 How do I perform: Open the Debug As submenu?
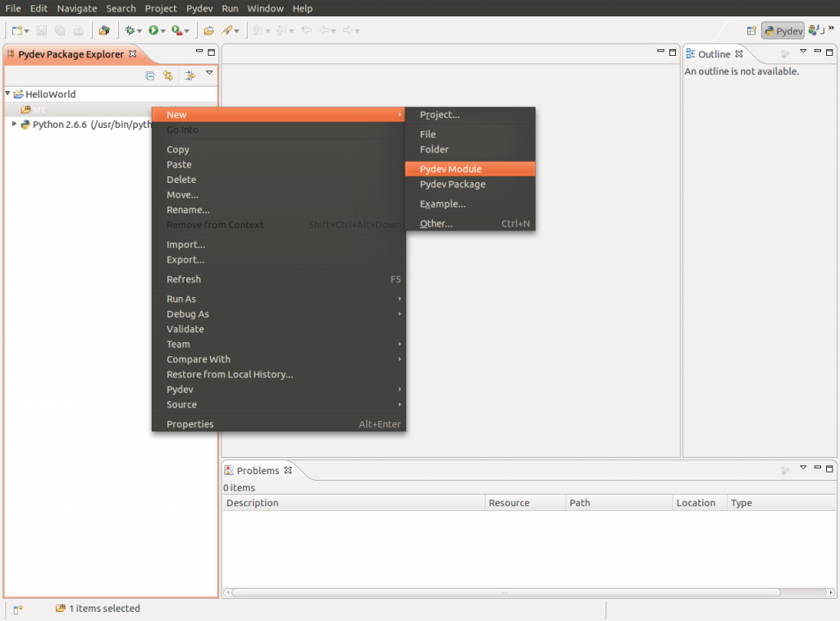279,314
